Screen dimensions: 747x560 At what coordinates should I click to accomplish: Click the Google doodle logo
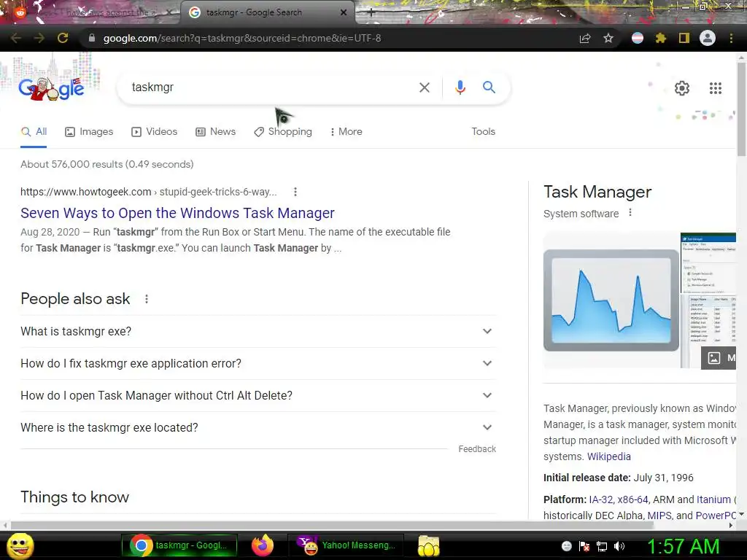(51, 88)
